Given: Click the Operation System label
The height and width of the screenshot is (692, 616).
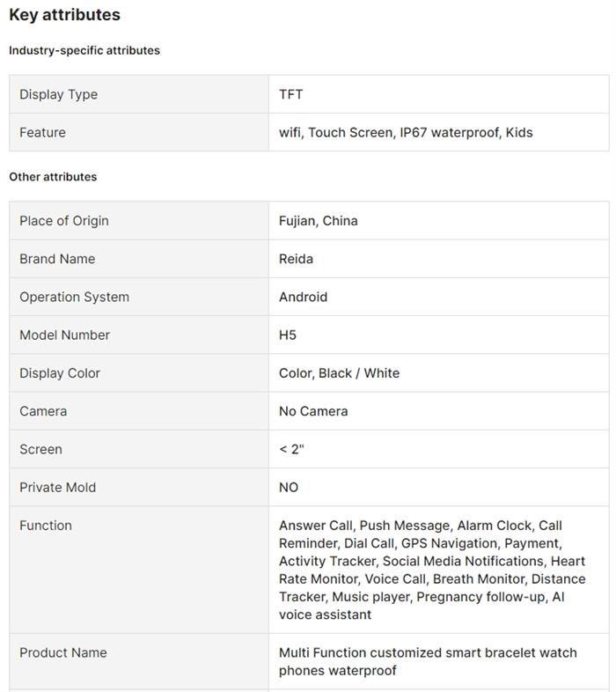Looking at the screenshot, I should tap(74, 297).
